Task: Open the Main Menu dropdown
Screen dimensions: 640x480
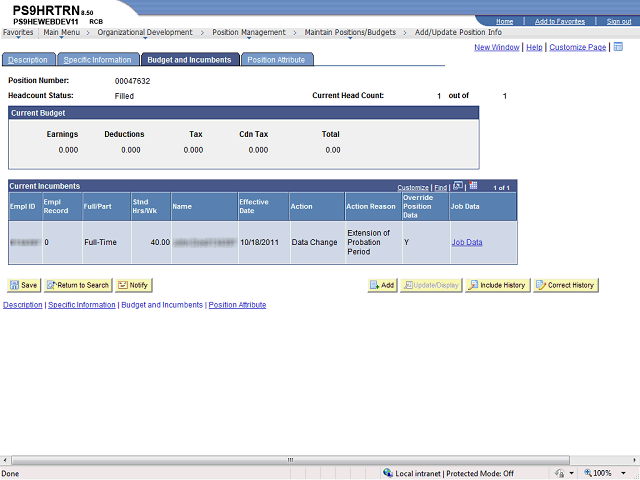Action: coord(64,32)
